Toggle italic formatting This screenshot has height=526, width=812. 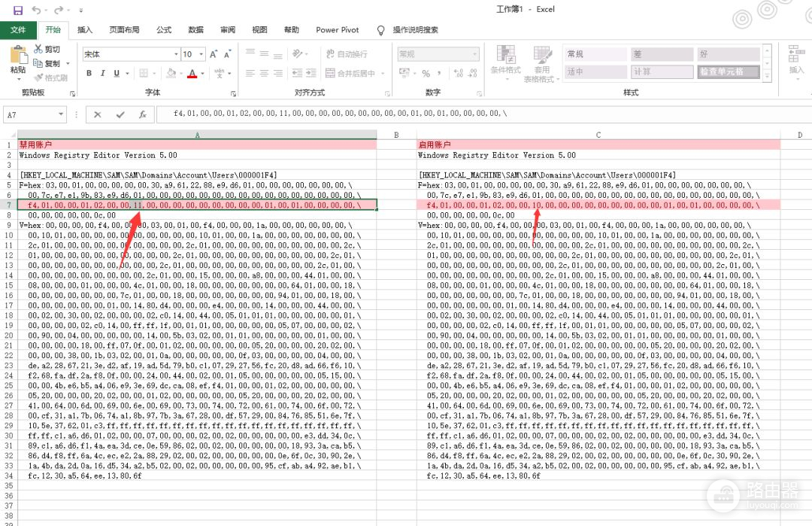[102, 73]
